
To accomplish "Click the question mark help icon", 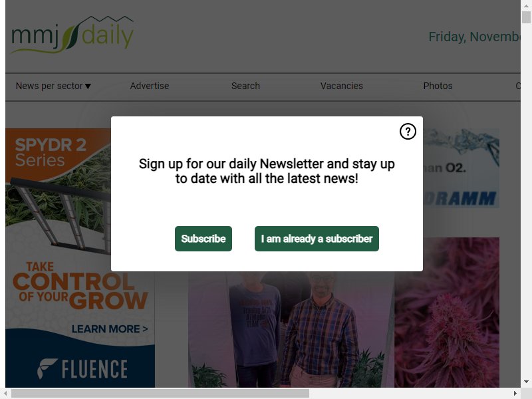I will tap(408, 131).
